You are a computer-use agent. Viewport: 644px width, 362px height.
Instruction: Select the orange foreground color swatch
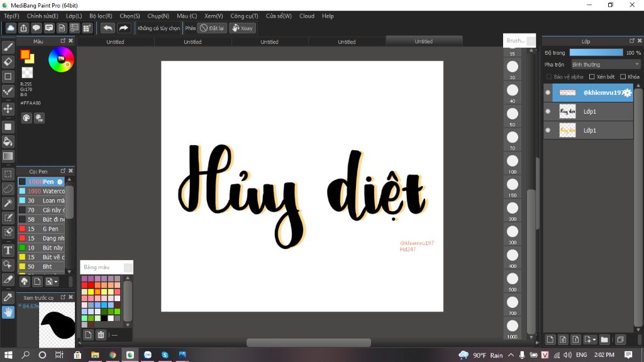[x=25, y=55]
